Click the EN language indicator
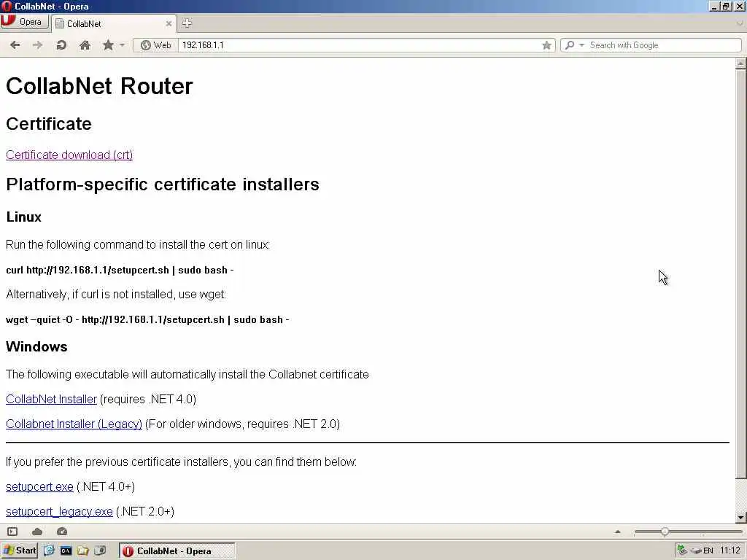Viewport: 747px width, 560px height. pyautogui.click(x=708, y=551)
